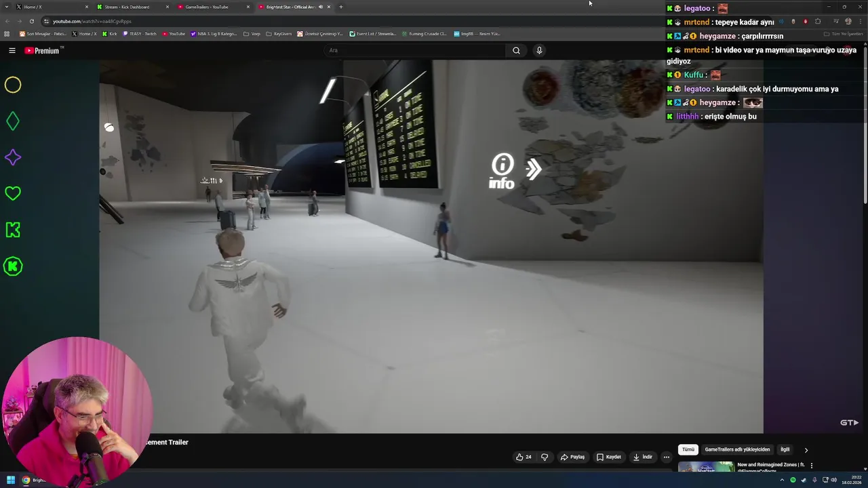The height and width of the screenshot is (488, 868).
Task: Click the yellow circle overlay icon
Action: click(x=13, y=85)
